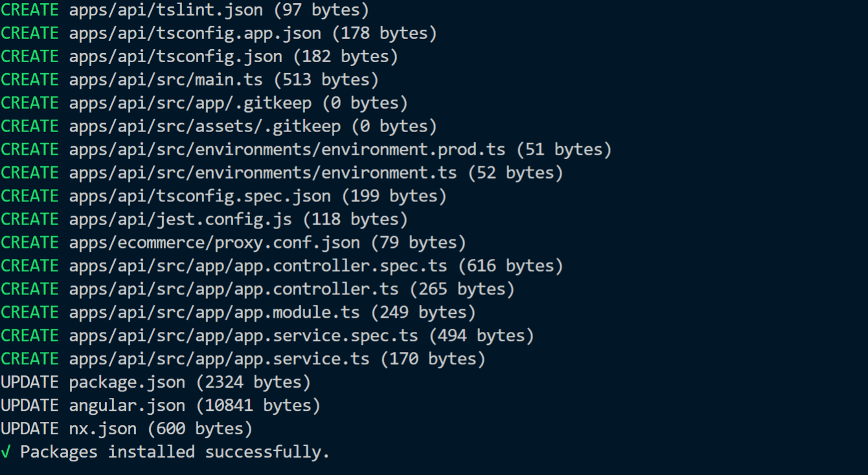Image resolution: width=868 pixels, height=475 pixels.
Task: Click the app.service.ts (170 bytes) path
Action: pos(219,359)
